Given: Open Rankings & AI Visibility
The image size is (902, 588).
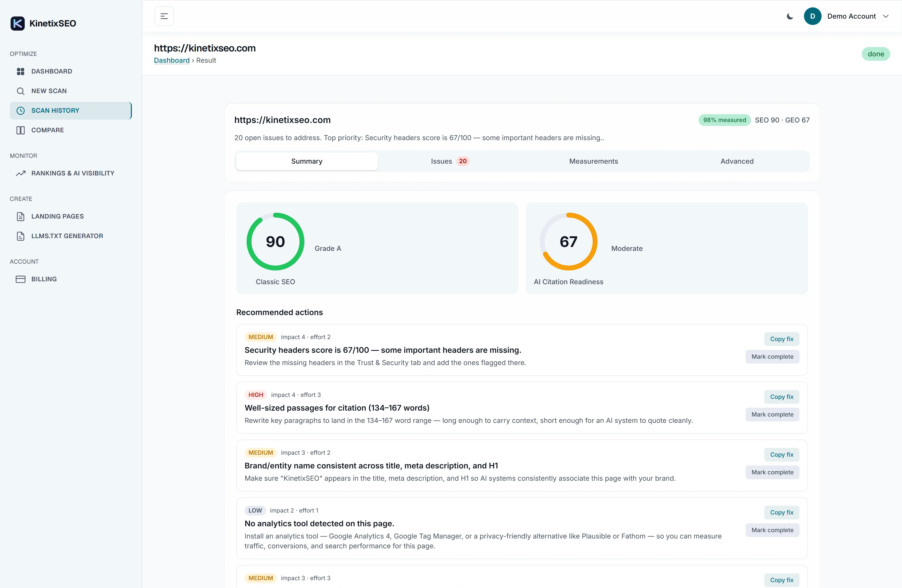Looking at the screenshot, I should click(71, 173).
